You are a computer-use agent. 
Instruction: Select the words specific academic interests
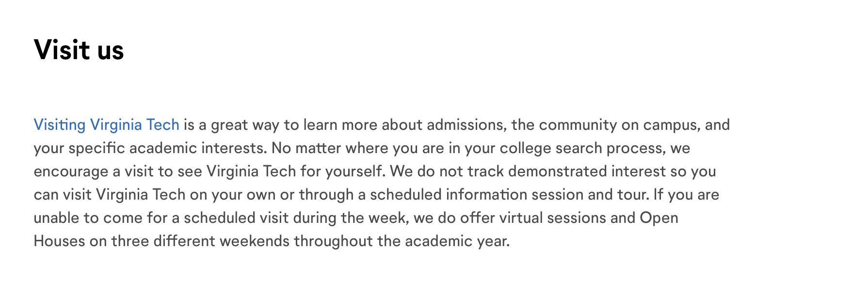pyautogui.click(x=167, y=148)
